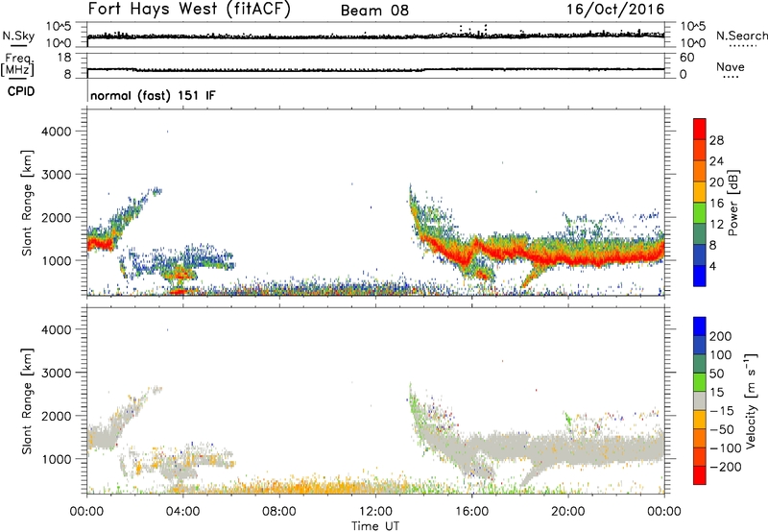The height and width of the screenshot is (532, 768).
Task: Click the noise trace in N.Sky panel
Action: pos(375,36)
